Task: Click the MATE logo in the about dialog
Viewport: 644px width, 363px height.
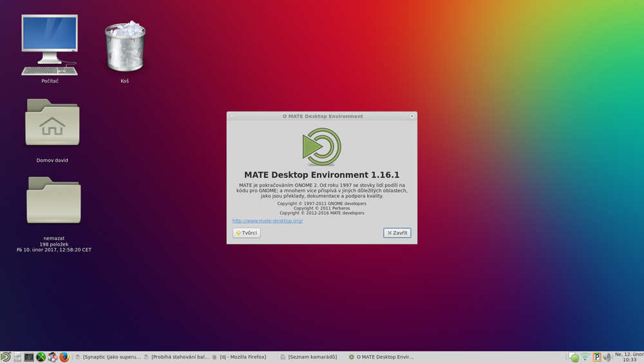Action: [x=322, y=147]
